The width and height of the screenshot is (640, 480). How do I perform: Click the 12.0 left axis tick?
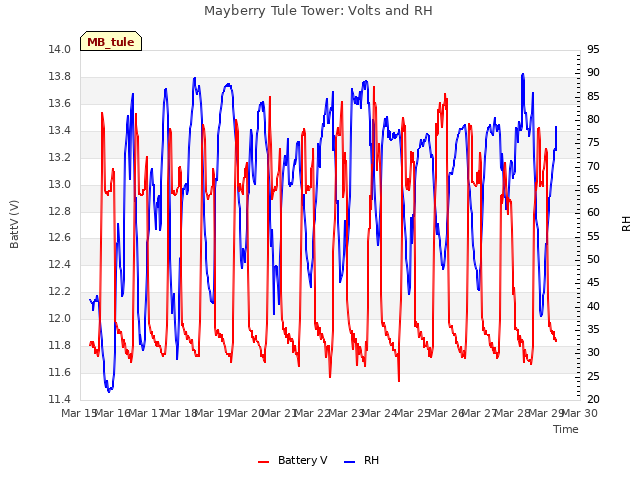[60, 319]
